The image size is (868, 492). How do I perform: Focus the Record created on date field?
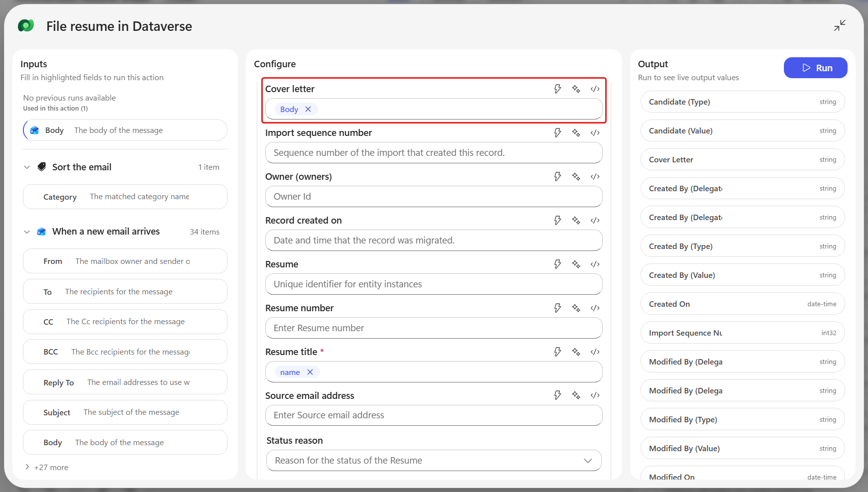(434, 240)
